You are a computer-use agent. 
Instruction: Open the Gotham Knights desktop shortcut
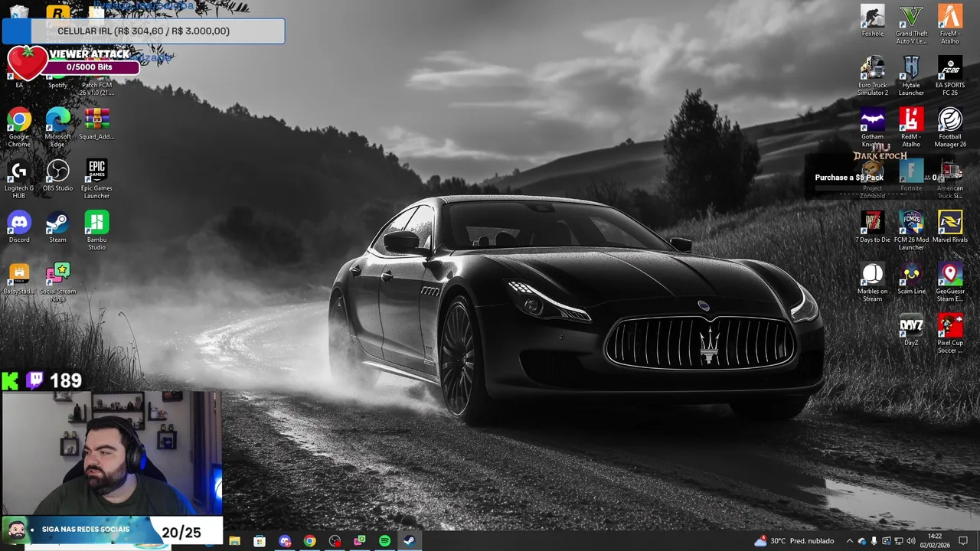(872, 127)
